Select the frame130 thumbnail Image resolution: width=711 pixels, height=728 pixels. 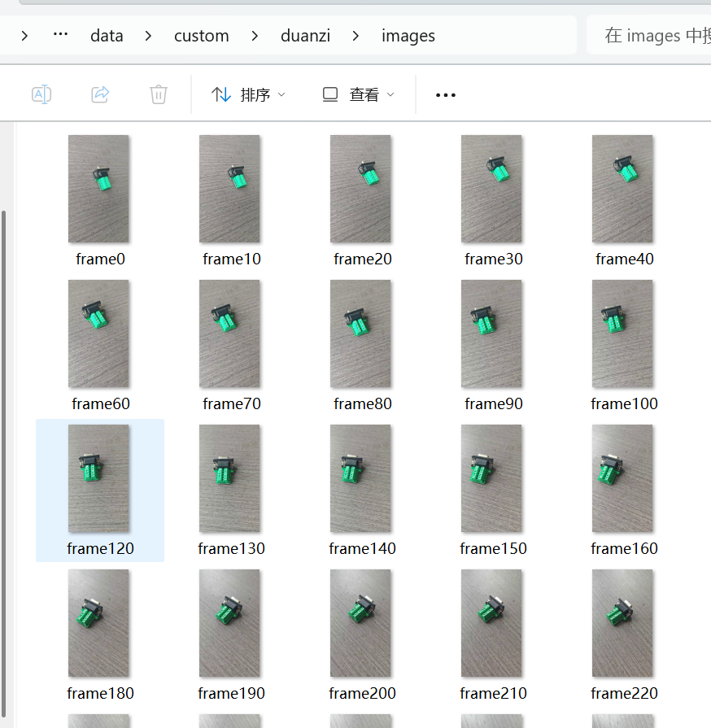(229, 478)
